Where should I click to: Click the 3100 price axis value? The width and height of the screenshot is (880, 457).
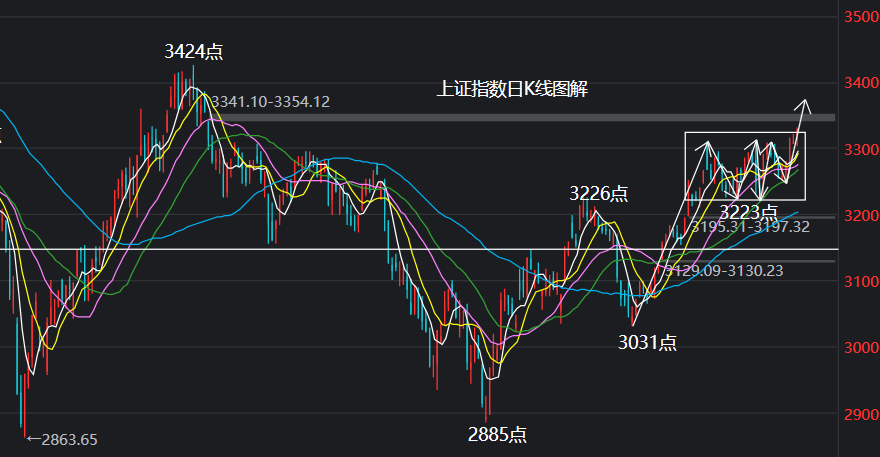pos(861,281)
